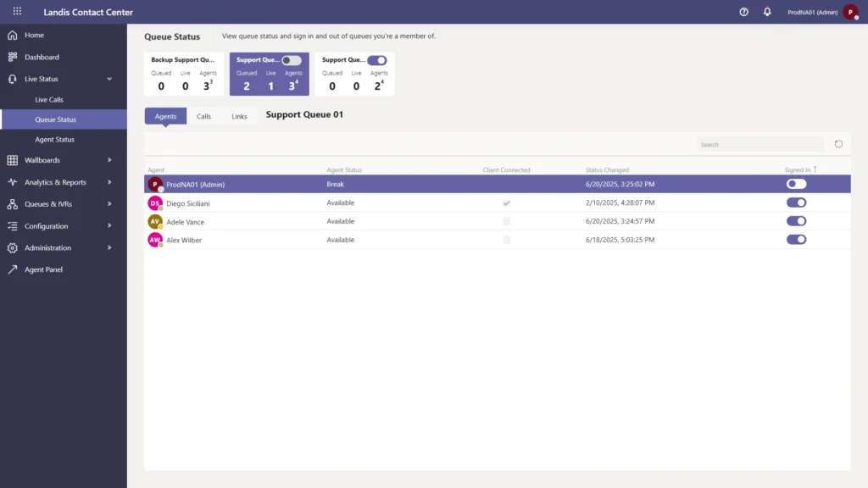Expand the Administration chevron

point(109,248)
